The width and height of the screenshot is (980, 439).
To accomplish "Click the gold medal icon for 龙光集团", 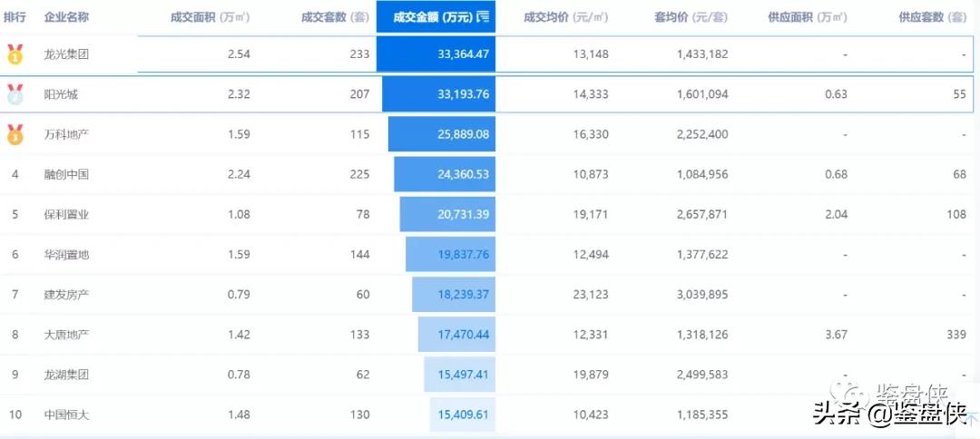I will click(15, 54).
